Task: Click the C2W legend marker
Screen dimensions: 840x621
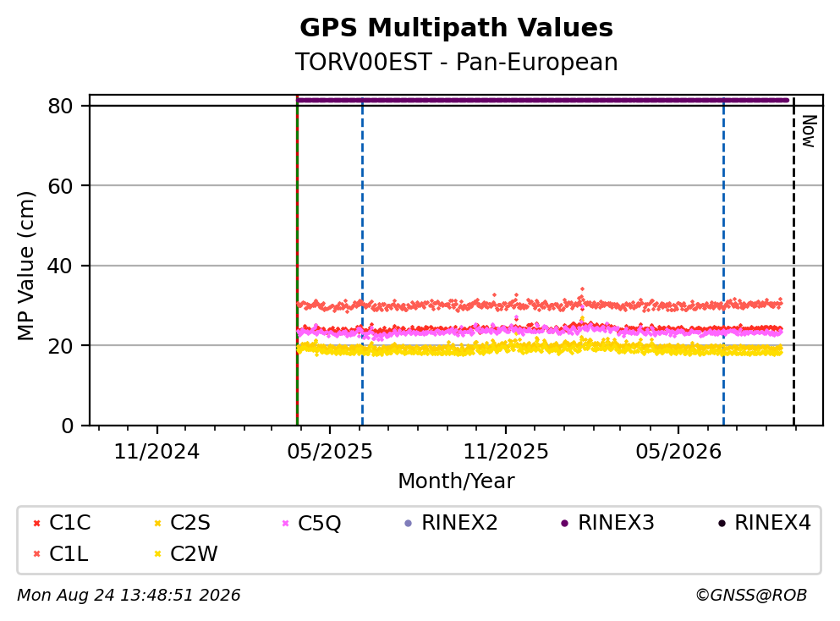Action: click(157, 554)
